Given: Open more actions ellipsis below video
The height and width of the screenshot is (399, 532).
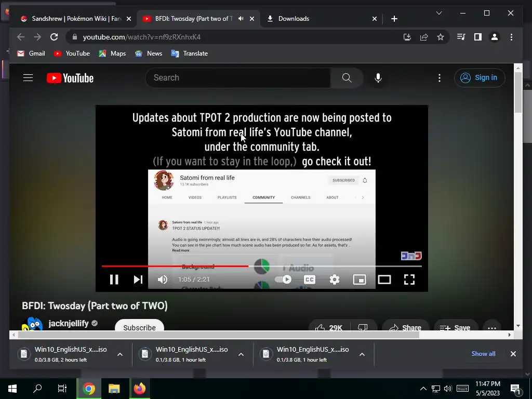Looking at the screenshot, I should click(x=491, y=326).
